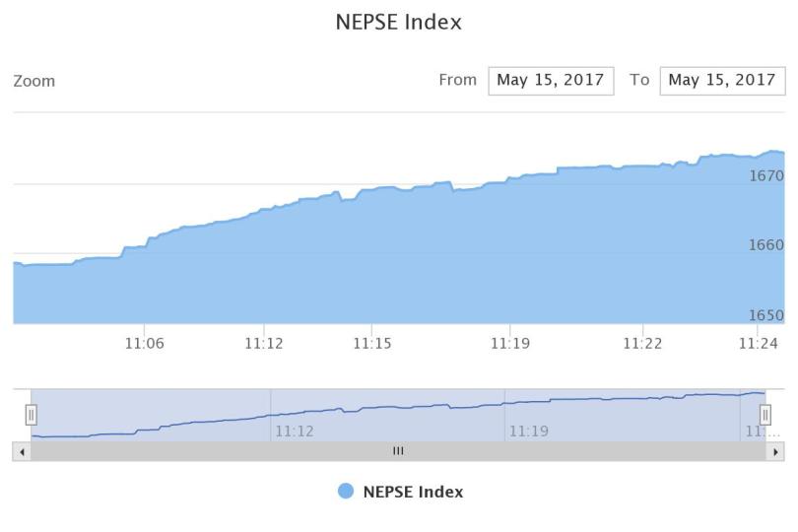The height and width of the screenshot is (532, 798).
Task: Click the NEPSE Index chart title
Action: 399,22
